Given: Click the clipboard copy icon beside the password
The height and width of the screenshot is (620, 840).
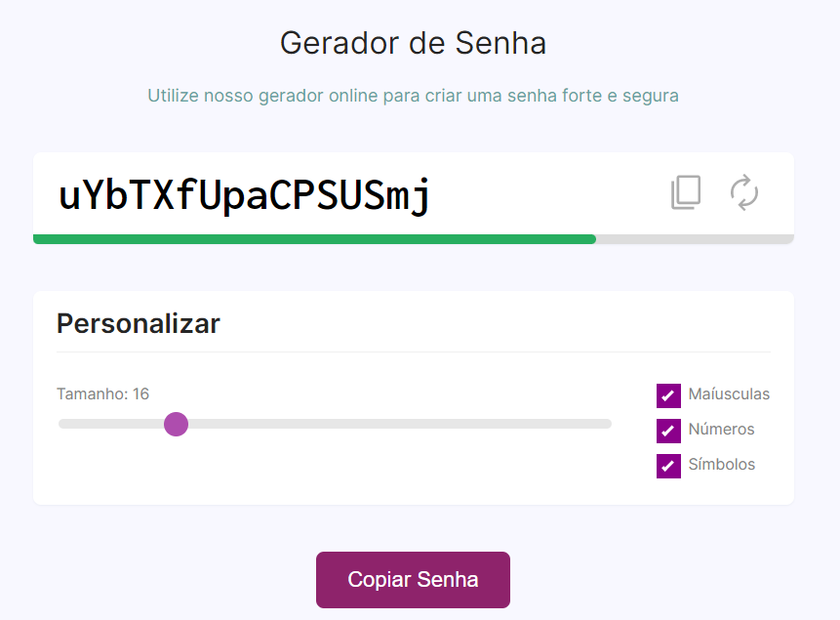Looking at the screenshot, I should (x=686, y=192).
